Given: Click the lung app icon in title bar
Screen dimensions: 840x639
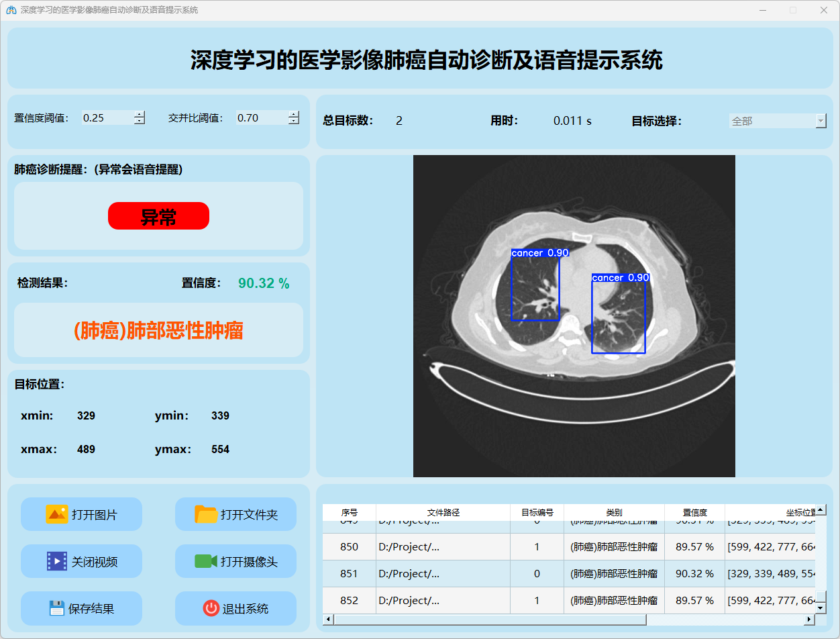Looking at the screenshot, I should pos(11,10).
